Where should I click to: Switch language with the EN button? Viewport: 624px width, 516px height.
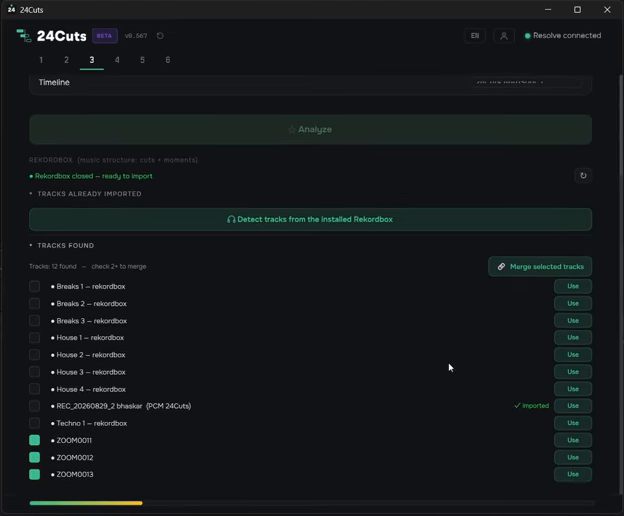point(475,36)
